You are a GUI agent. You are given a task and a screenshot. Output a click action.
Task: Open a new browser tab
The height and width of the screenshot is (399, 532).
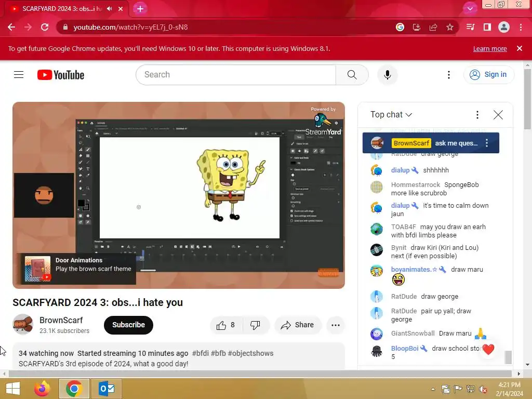(140, 9)
